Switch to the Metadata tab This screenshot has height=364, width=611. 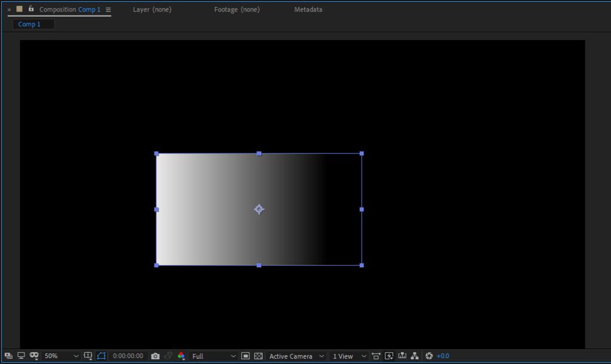(x=308, y=10)
